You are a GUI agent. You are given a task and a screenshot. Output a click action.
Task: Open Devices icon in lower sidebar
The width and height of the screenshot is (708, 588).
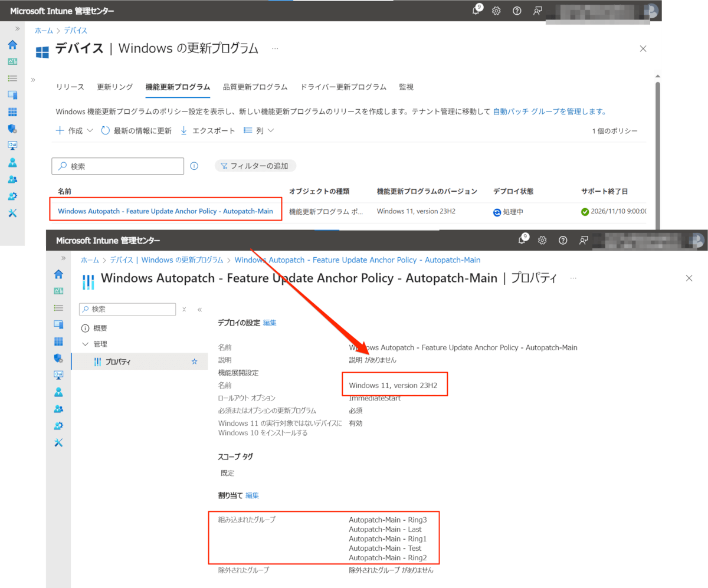coord(58,324)
